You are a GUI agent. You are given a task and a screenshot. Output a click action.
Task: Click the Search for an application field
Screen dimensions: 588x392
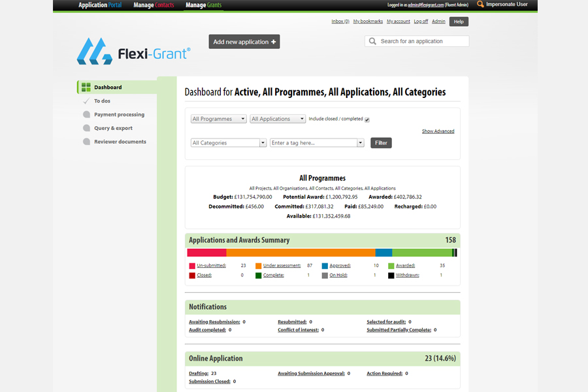click(417, 41)
